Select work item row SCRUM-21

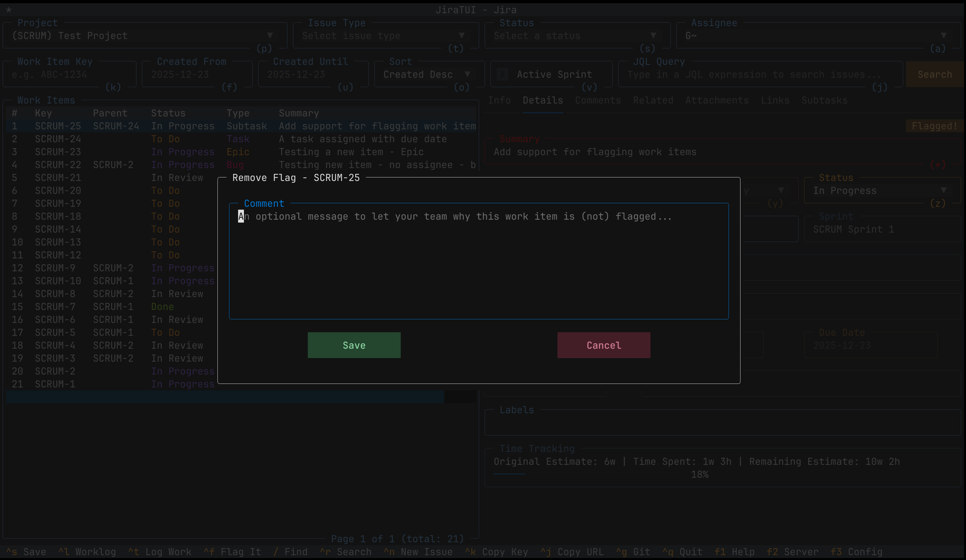coord(112,178)
